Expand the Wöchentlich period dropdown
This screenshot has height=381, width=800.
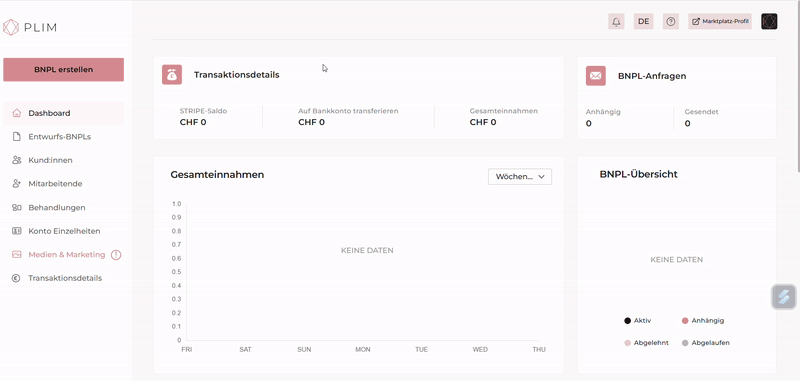[519, 176]
